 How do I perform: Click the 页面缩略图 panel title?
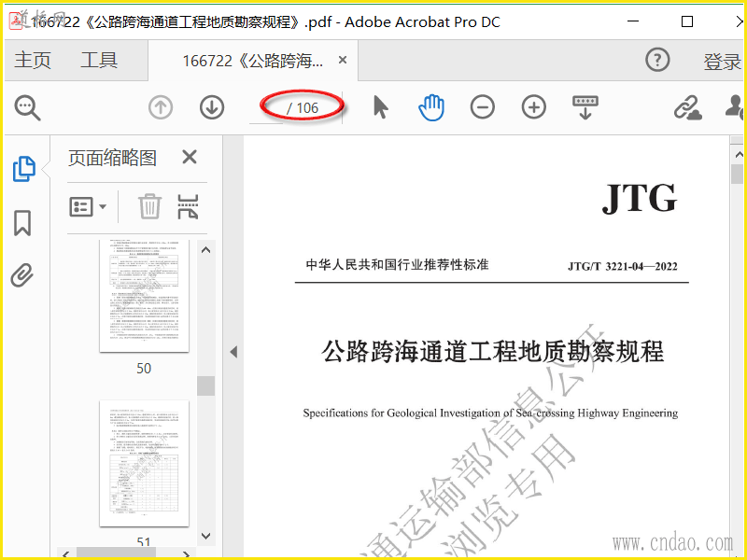(112, 158)
